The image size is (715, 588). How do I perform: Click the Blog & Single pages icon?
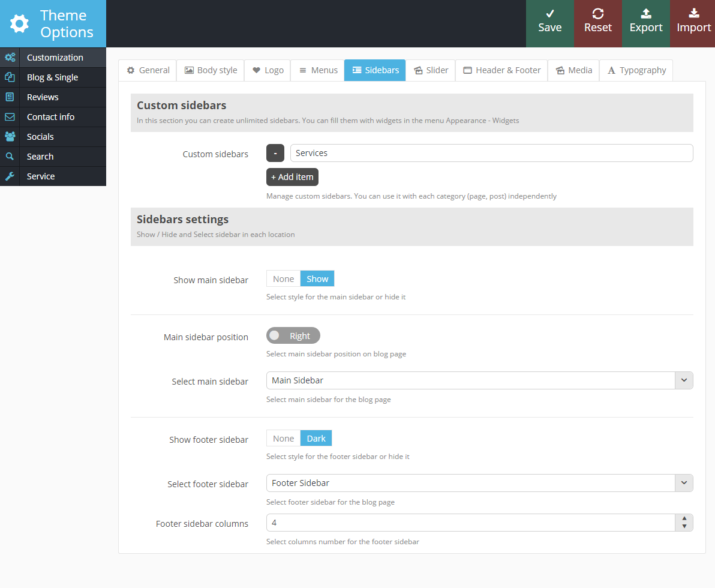[10, 77]
